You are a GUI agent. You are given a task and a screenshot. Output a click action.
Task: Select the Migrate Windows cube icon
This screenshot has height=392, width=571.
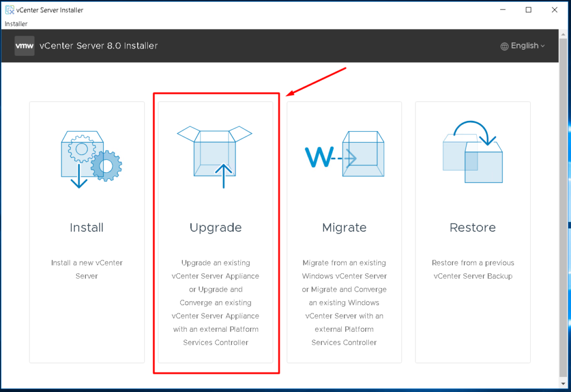coord(344,154)
